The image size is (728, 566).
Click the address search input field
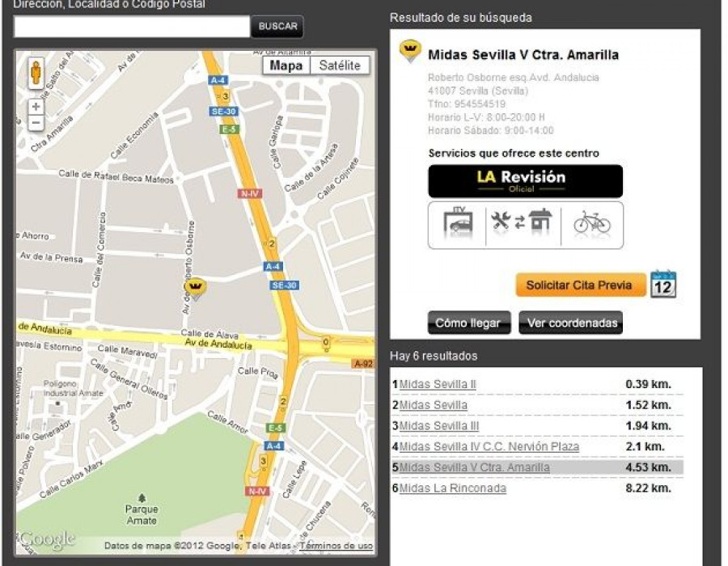pyautogui.click(x=132, y=27)
